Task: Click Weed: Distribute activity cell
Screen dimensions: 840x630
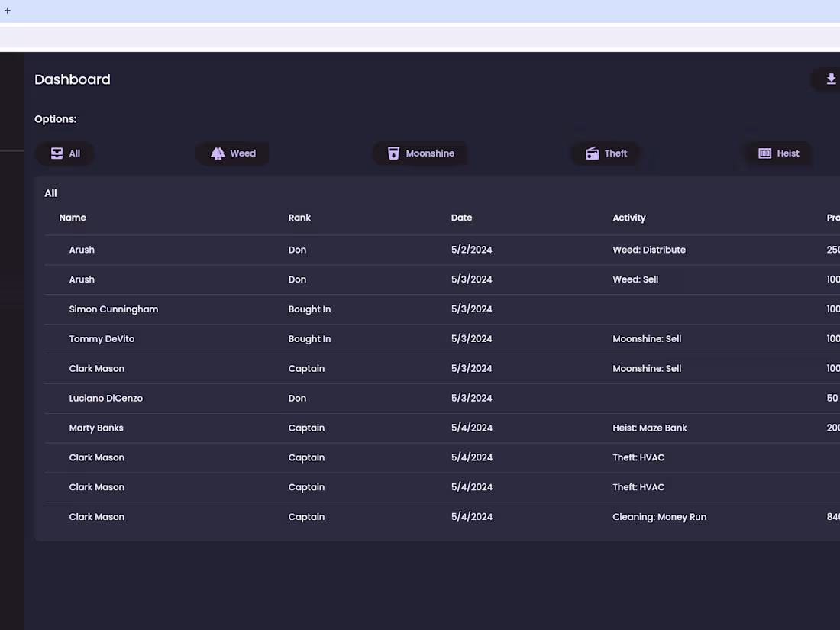Action: 649,250
